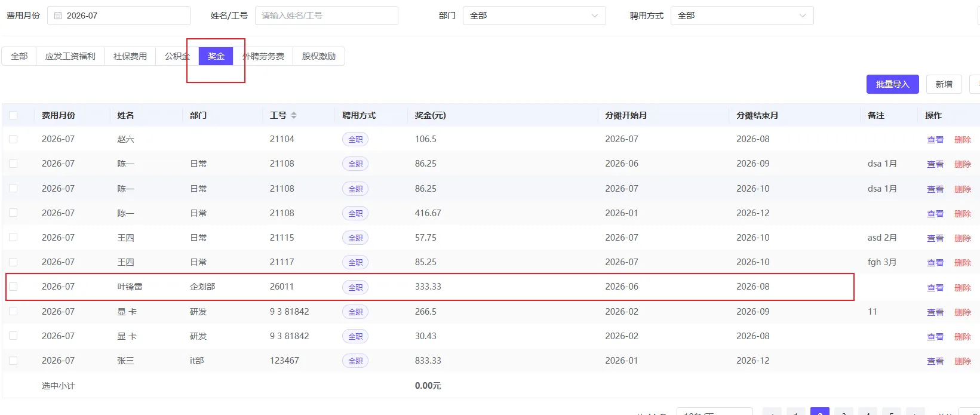The width and height of the screenshot is (980, 415).
Task: View details for 赵六's bonus record
Action: pyautogui.click(x=935, y=140)
